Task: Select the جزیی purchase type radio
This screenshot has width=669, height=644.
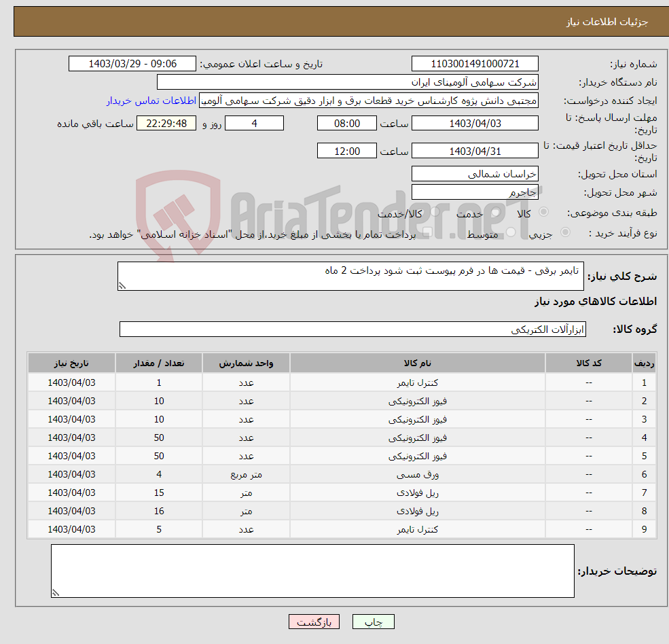Action: pos(565,232)
